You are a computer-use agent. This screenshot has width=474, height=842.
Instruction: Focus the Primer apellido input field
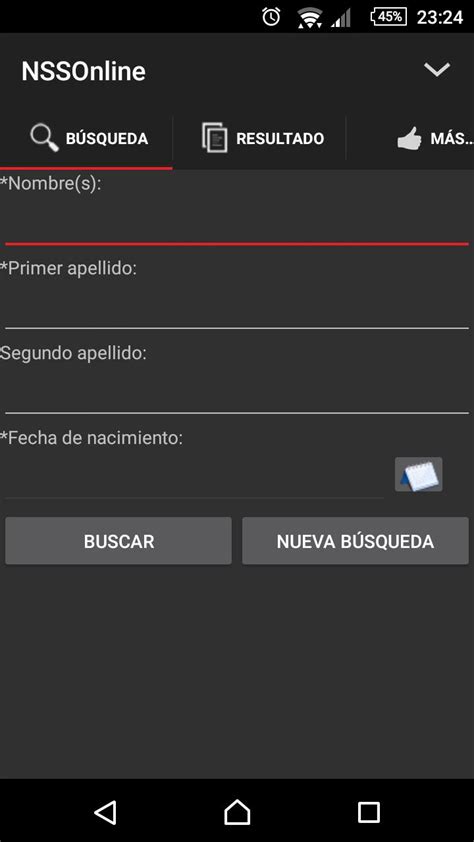point(237,306)
